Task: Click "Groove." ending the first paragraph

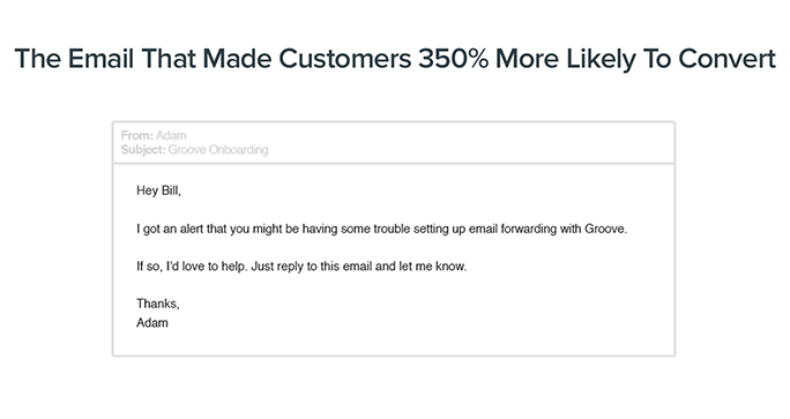Action: [x=605, y=229]
